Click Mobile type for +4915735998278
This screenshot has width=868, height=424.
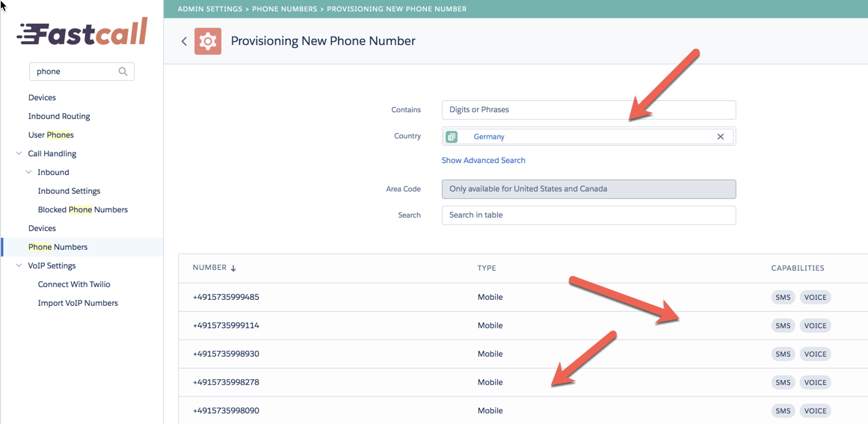click(x=490, y=382)
